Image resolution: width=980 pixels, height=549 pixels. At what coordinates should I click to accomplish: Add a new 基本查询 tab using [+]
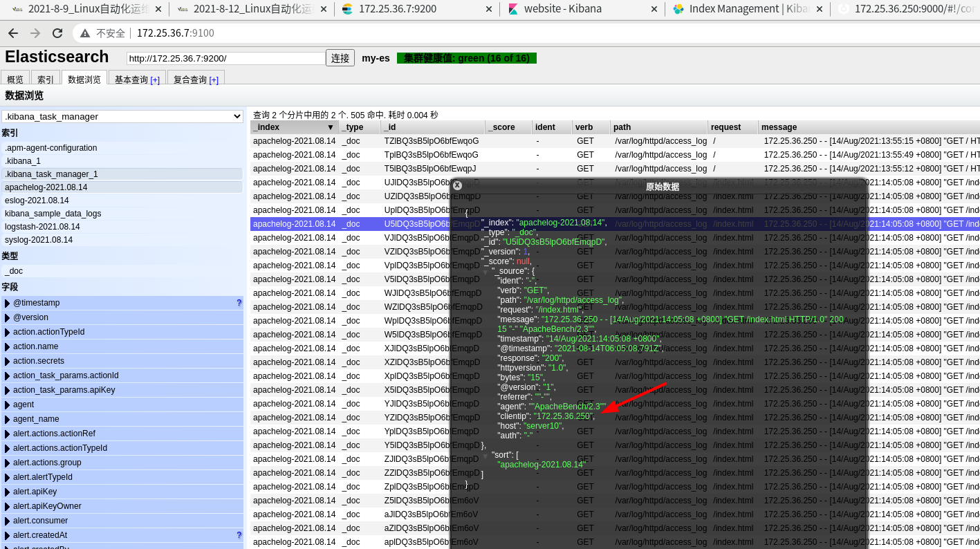[155, 80]
